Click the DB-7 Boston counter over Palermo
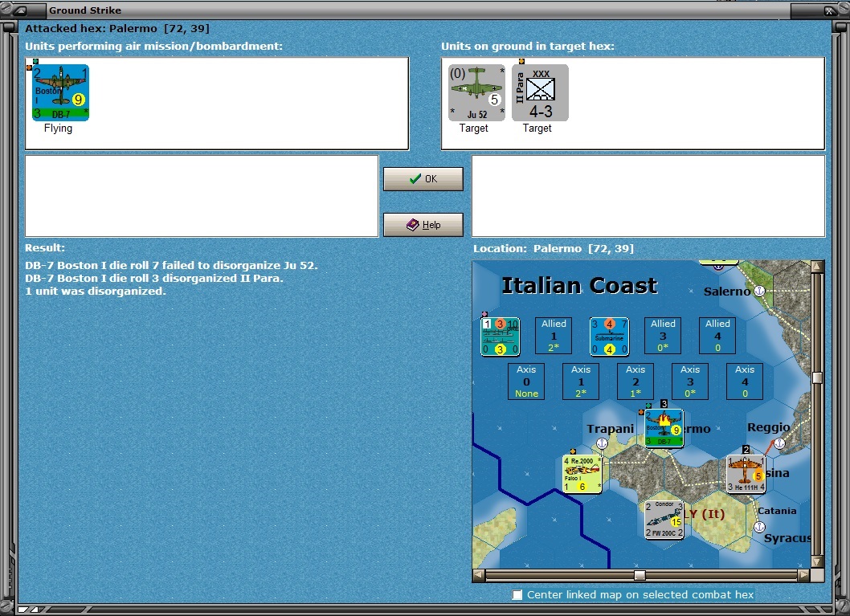The image size is (850, 616). 664,429
